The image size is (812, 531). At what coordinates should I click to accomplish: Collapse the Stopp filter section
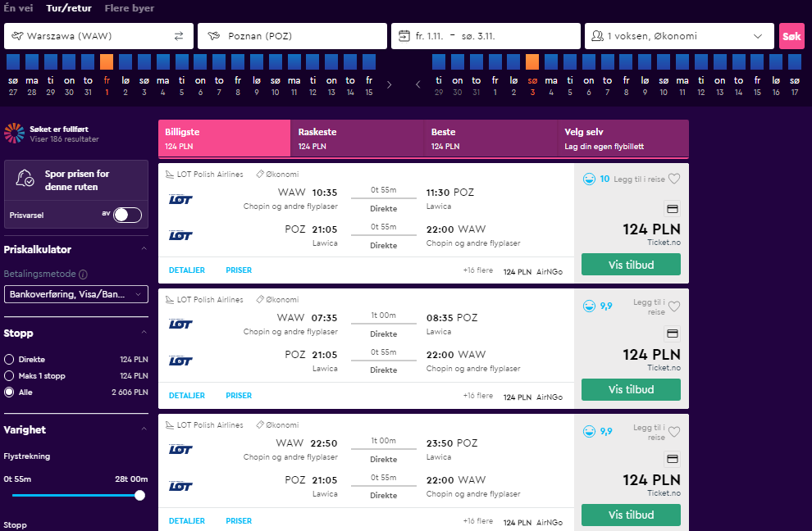coord(144,332)
